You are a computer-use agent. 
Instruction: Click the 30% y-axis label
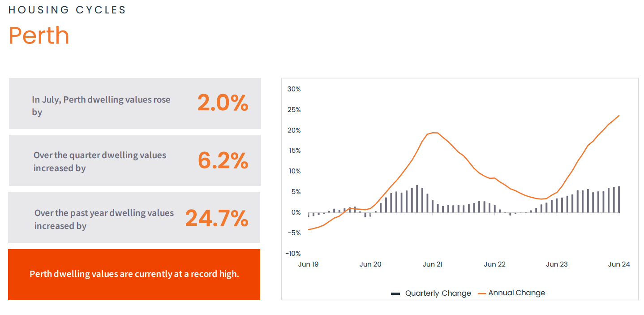coord(294,89)
